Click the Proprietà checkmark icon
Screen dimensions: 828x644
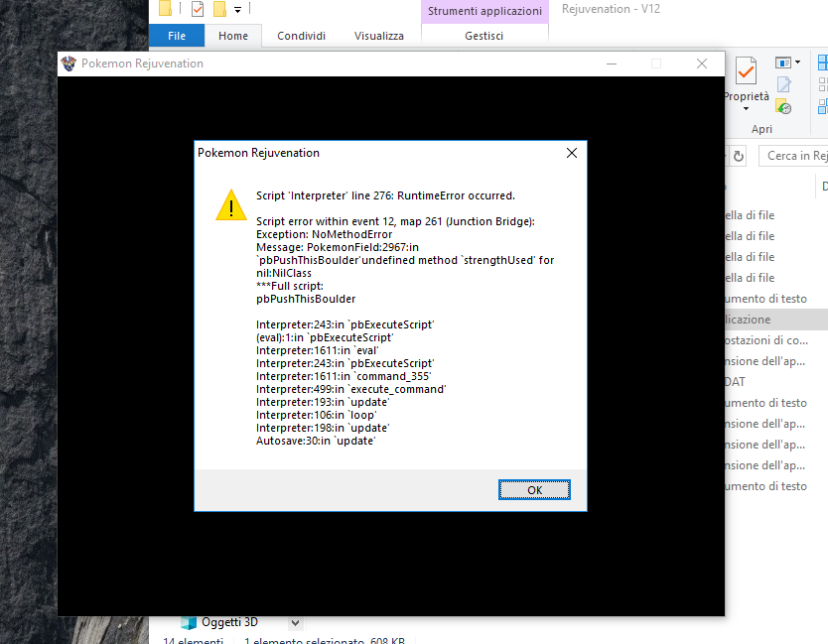(x=746, y=70)
